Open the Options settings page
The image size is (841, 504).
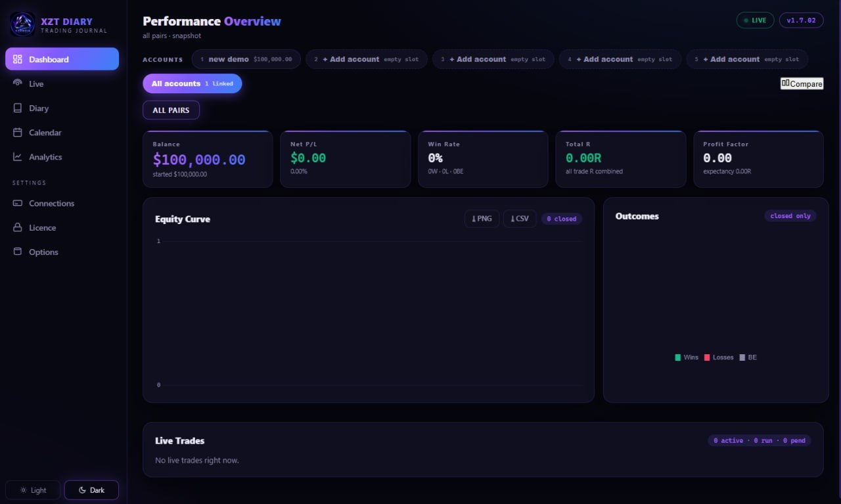click(x=62, y=252)
